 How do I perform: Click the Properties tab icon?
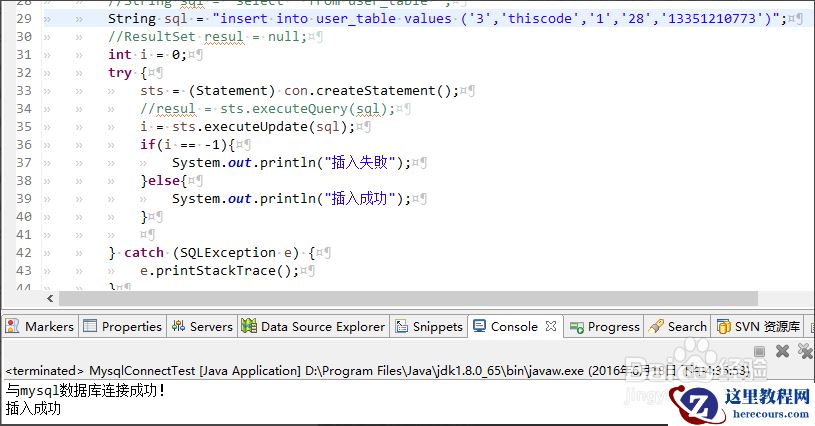pyautogui.click(x=90, y=326)
